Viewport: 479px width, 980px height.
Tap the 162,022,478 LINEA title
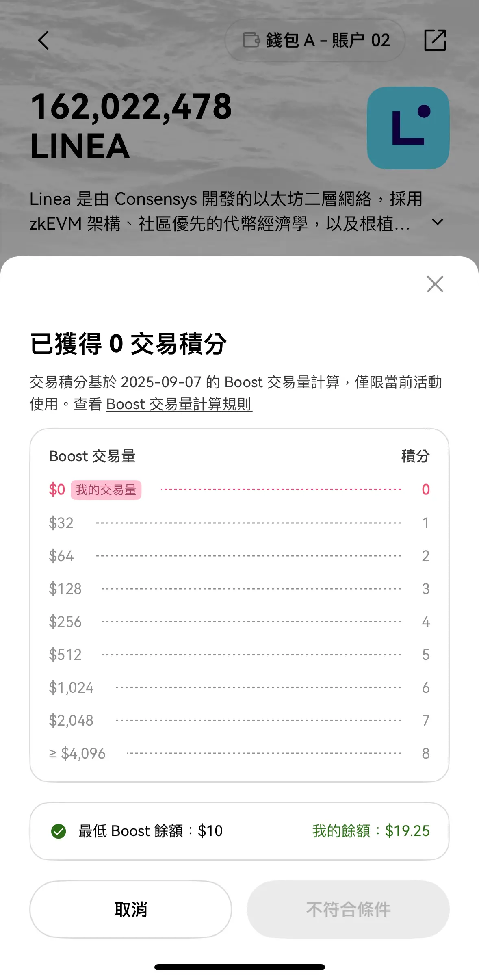[x=131, y=126]
